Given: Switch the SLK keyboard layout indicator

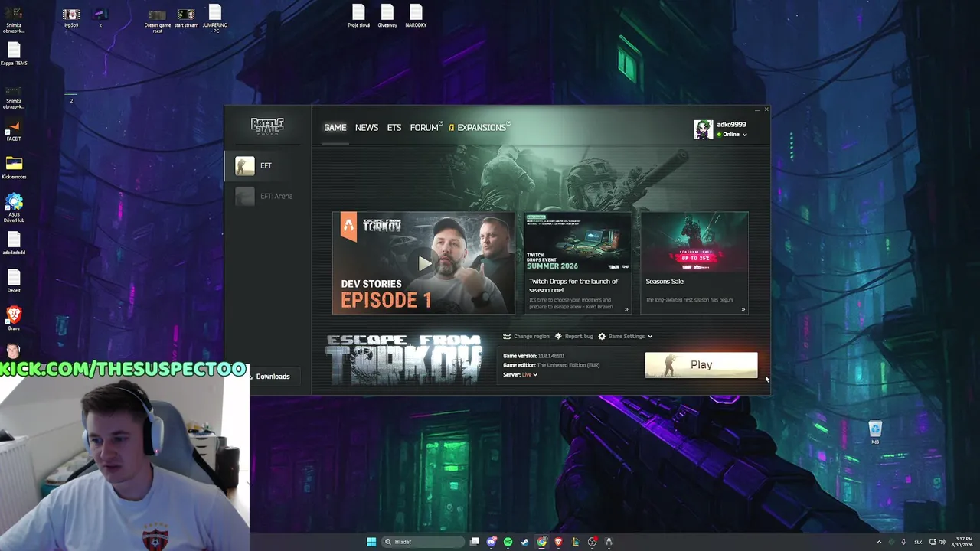Looking at the screenshot, I should 918,542.
